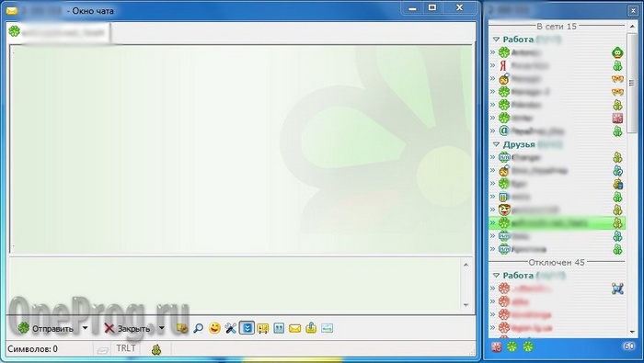Send message with the Отправить button

pos(45,328)
